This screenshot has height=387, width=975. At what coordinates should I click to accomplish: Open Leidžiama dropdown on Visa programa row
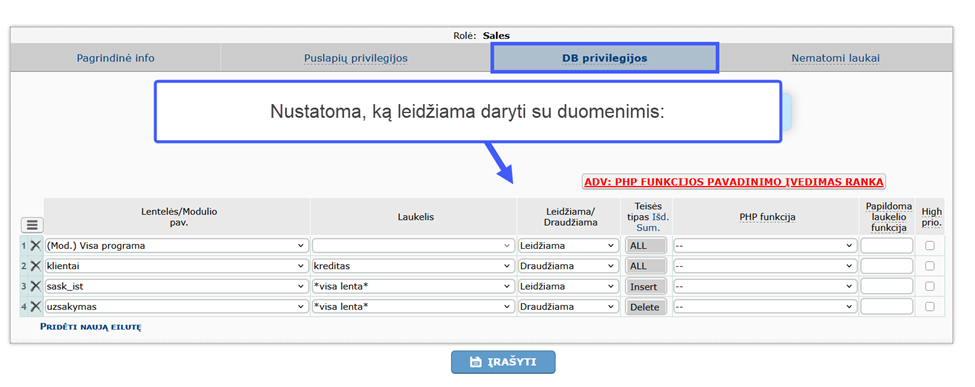[568, 246]
